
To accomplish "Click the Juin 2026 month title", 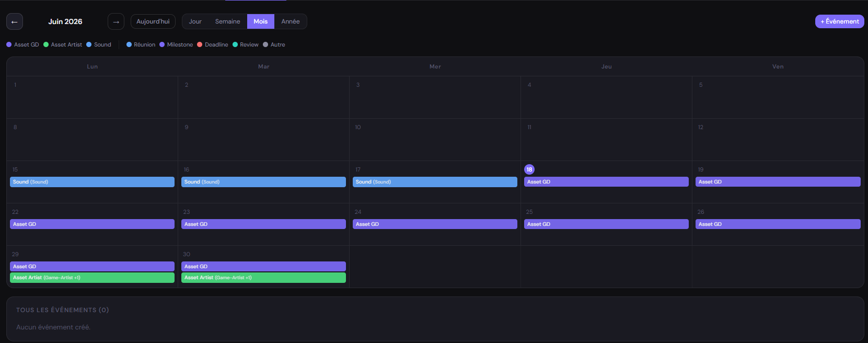I will tap(65, 21).
